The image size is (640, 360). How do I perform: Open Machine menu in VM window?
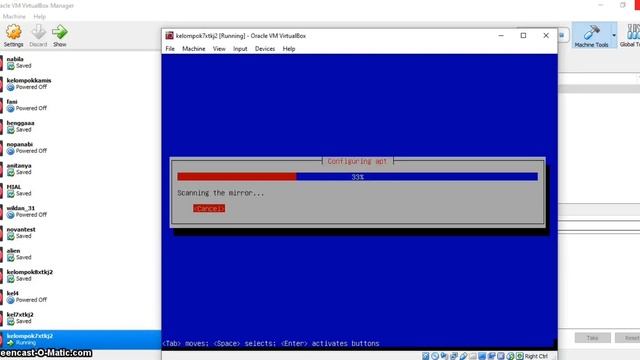click(193, 49)
